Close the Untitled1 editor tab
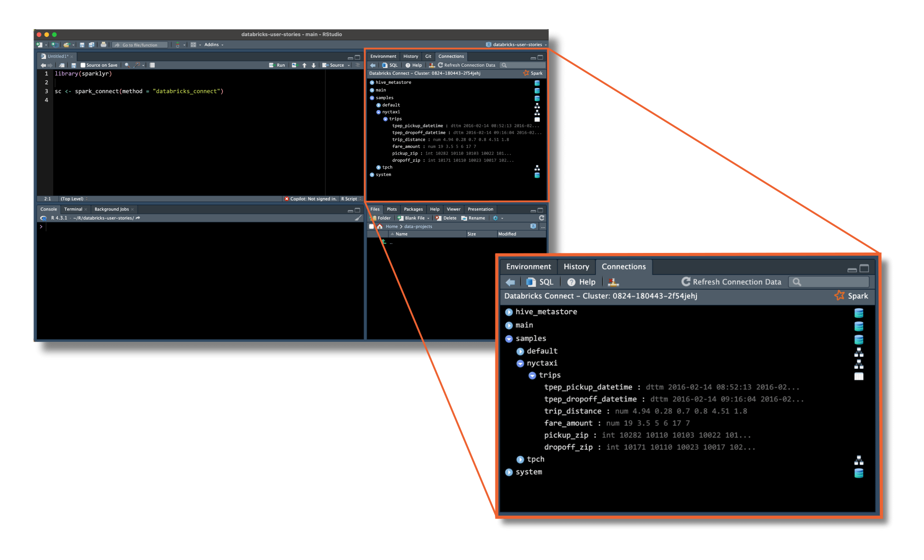The image size is (924, 560). (72, 56)
